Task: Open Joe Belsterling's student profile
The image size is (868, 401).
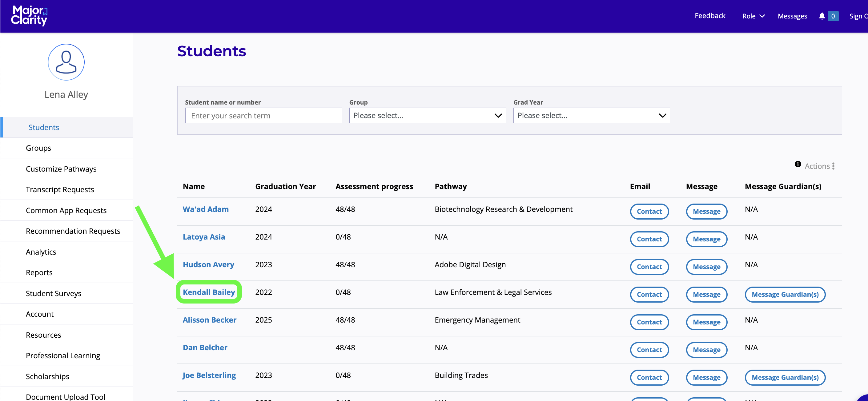Action: (x=209, y=375)
